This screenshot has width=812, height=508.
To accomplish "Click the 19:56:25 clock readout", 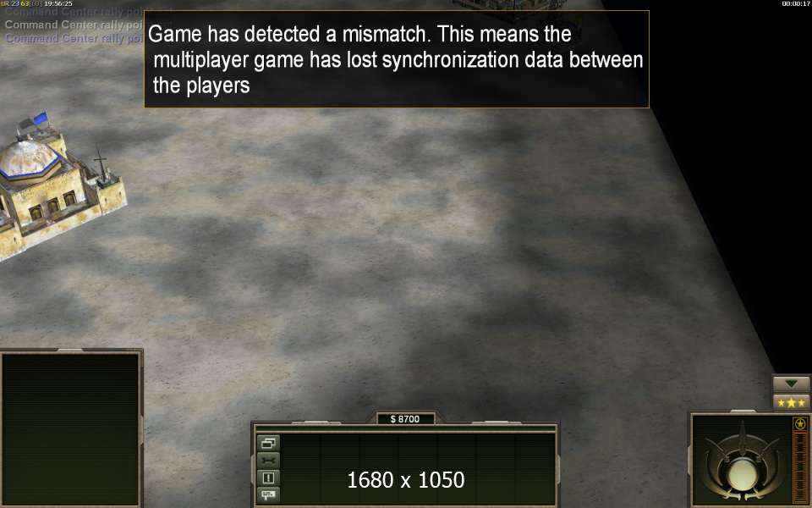I will pos(58,3).
